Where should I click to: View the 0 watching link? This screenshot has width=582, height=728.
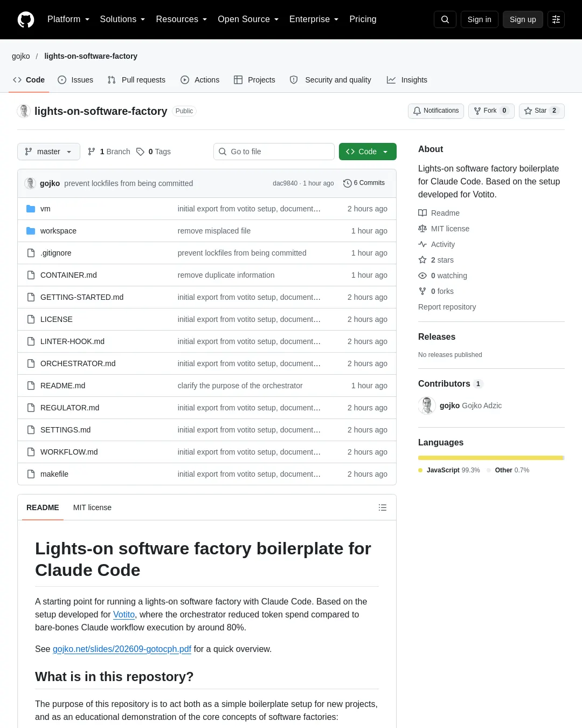(x=442, y=276)
